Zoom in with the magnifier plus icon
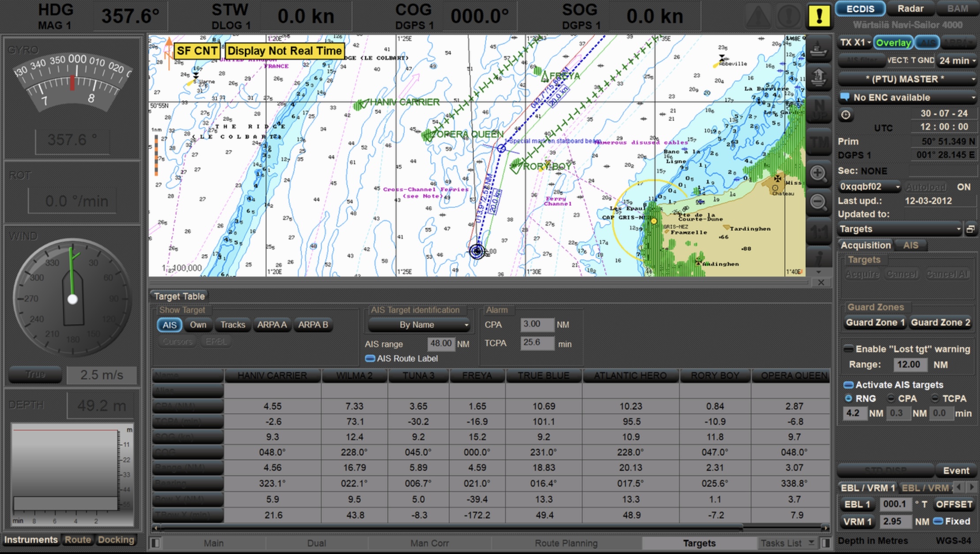Viewport: 980px width, 554px height. point(818,173)
